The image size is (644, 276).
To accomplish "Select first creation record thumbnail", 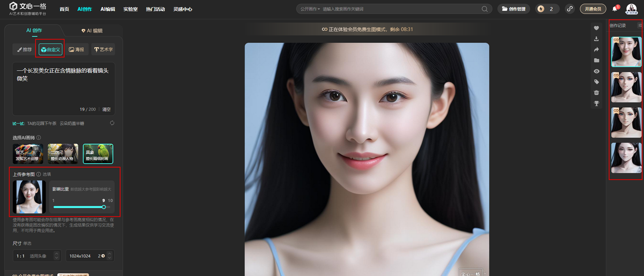I will pyautogui.click(x=626, y=51).
